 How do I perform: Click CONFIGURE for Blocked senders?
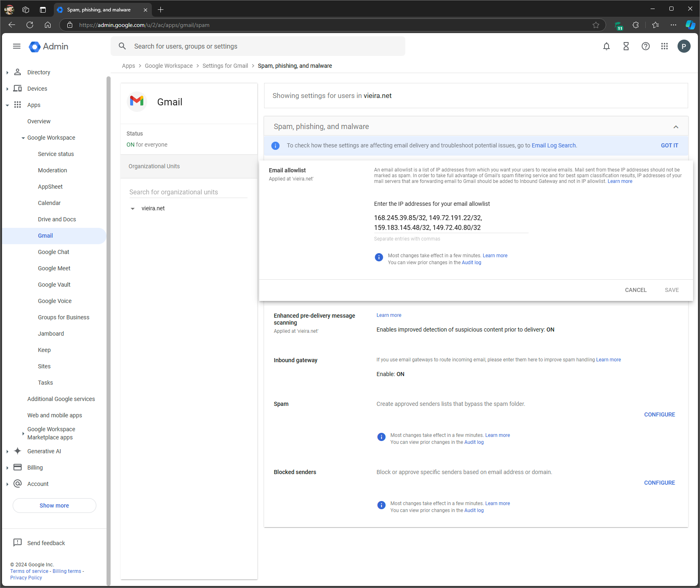(x=660, y=483)
